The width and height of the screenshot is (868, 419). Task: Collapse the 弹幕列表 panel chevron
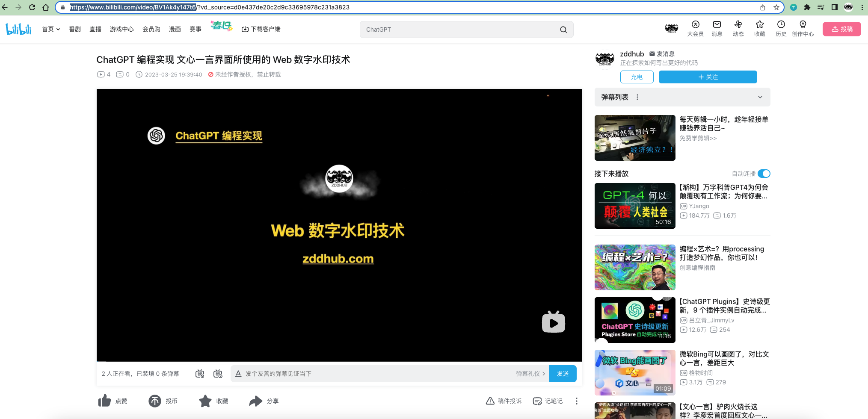(x=760, y=97)
